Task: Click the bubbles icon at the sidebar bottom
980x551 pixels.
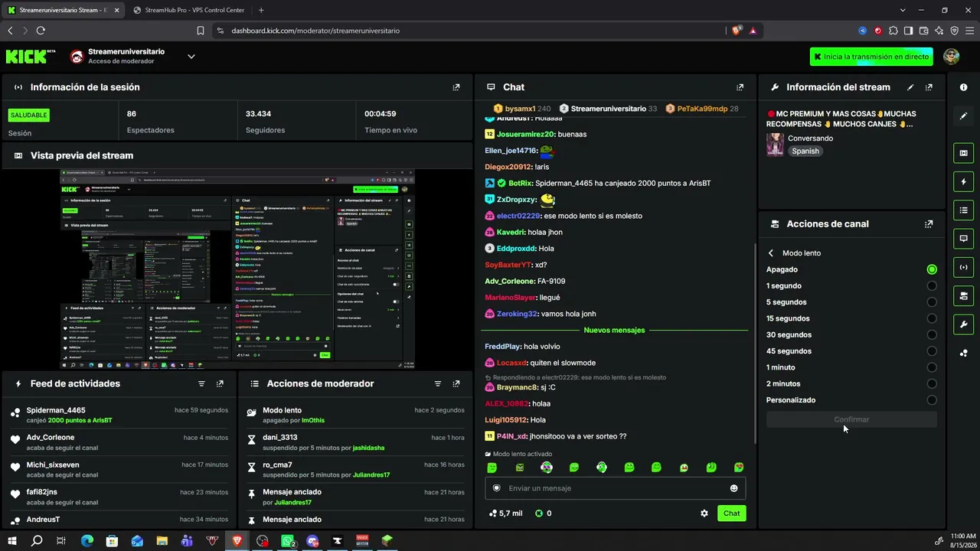Action: (x=963, y=353)
